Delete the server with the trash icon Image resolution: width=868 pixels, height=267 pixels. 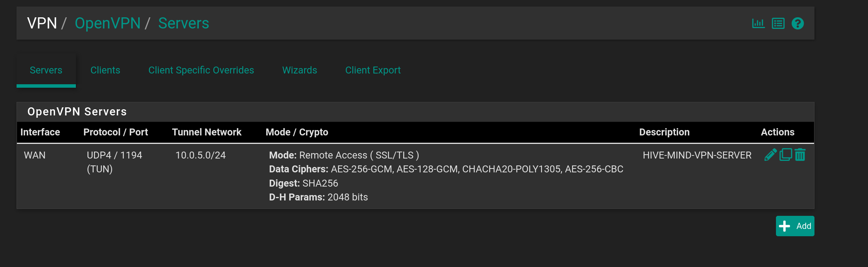pyautogui.click(x=801, y=155)
